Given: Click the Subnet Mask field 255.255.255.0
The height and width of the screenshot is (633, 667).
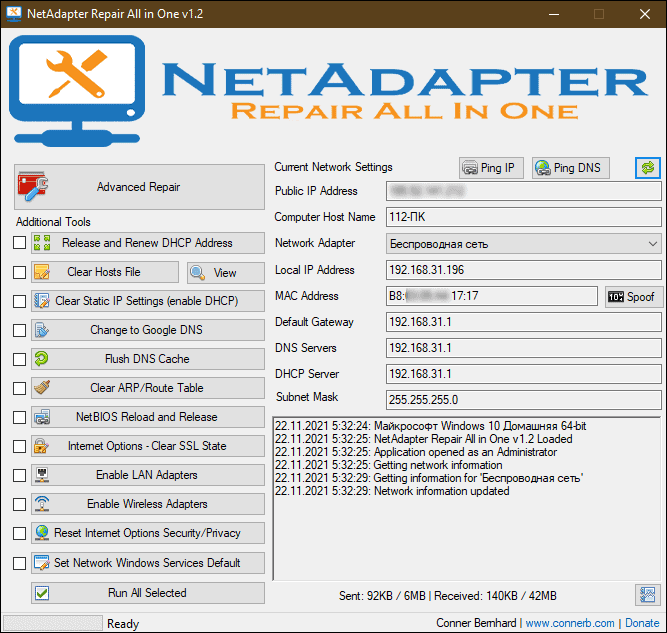Looking at the screenshot, I should 524,400.
